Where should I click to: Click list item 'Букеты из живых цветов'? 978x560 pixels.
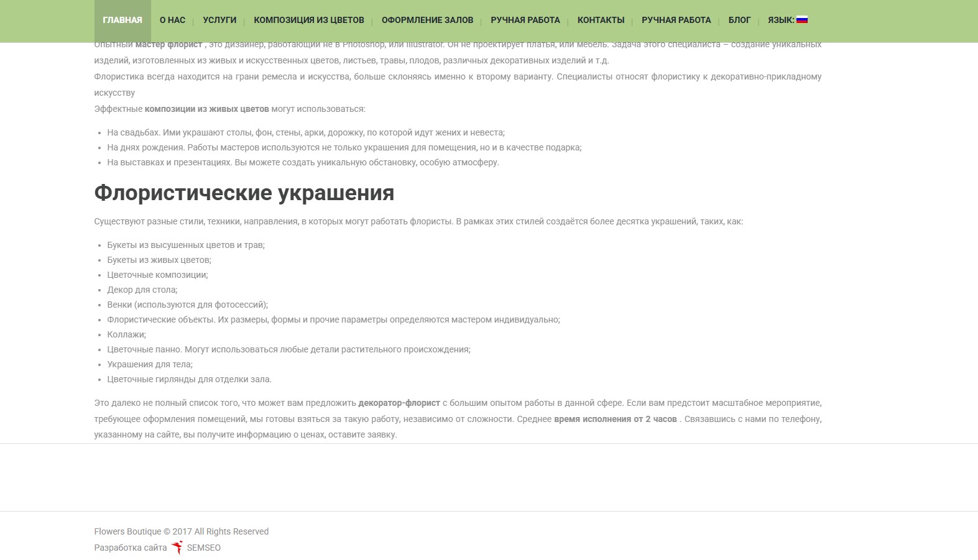[159, 260]
